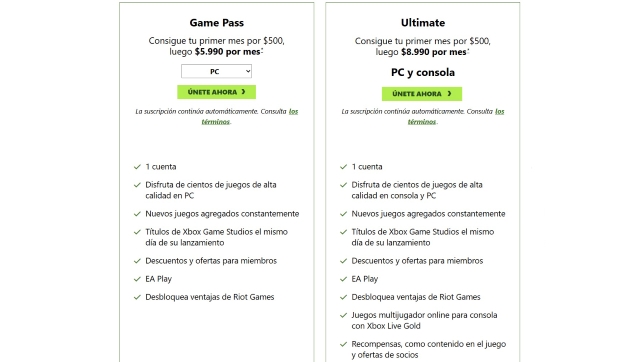
Task: Click checkmark next to Ultimate EA Play
Action: 343,279
